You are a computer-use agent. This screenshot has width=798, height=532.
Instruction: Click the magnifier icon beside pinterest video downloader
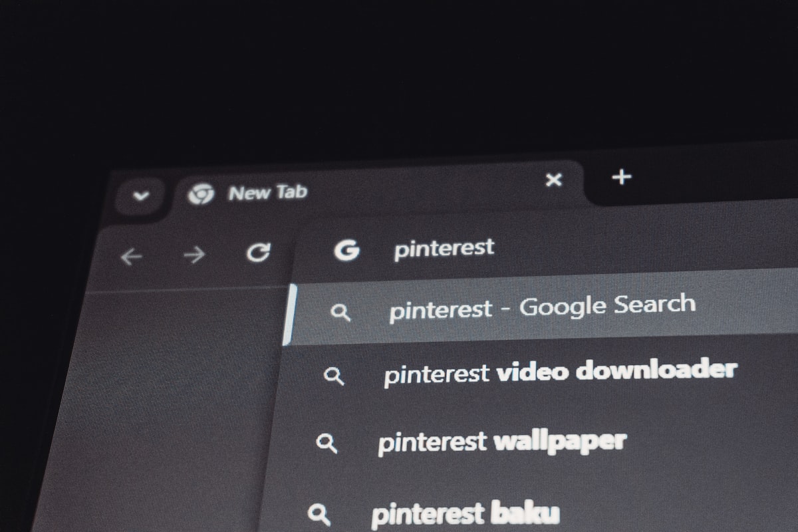pos(334,376)
